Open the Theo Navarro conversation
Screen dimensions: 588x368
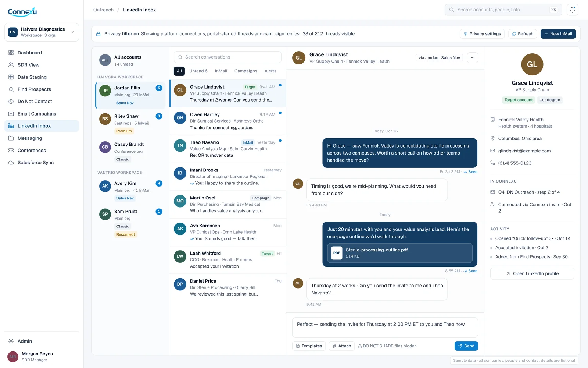click(227, 149)
